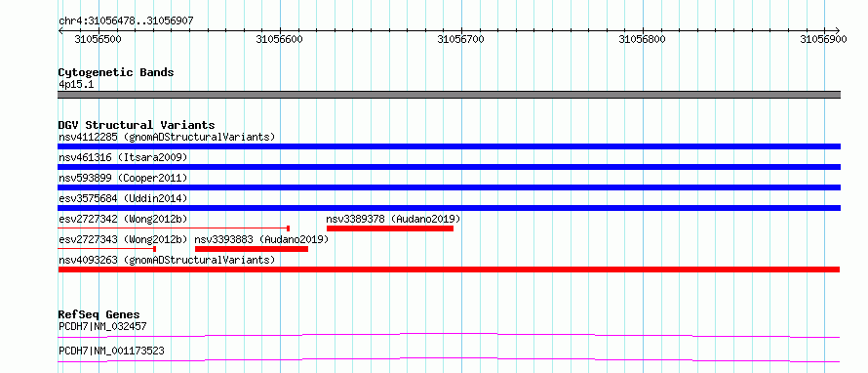
Task: Open variant label esv2727342 (Wong2012b)
Action: coord(123,219)
